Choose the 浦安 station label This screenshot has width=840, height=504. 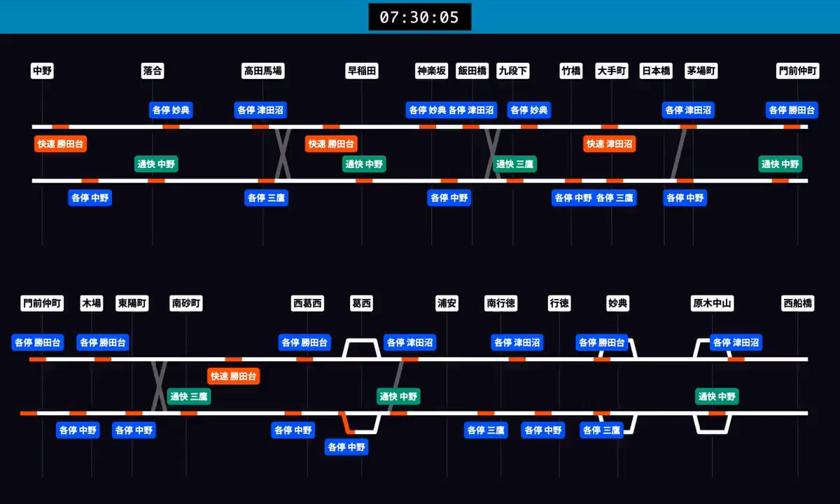click(x=447, y=303)
